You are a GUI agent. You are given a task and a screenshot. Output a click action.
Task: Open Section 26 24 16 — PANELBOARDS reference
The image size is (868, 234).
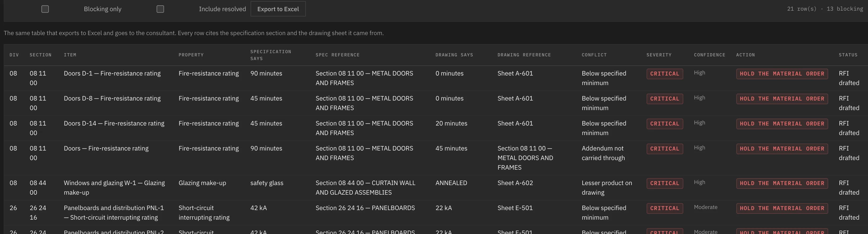click(365, 208)
